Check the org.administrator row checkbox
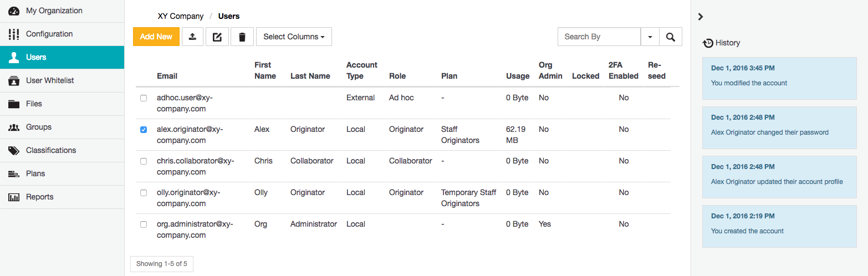868x276 pixels. click(x=144, y=224)
